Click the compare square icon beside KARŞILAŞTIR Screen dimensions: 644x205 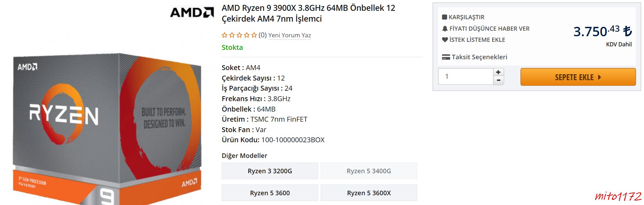click(x=444, y=17)
